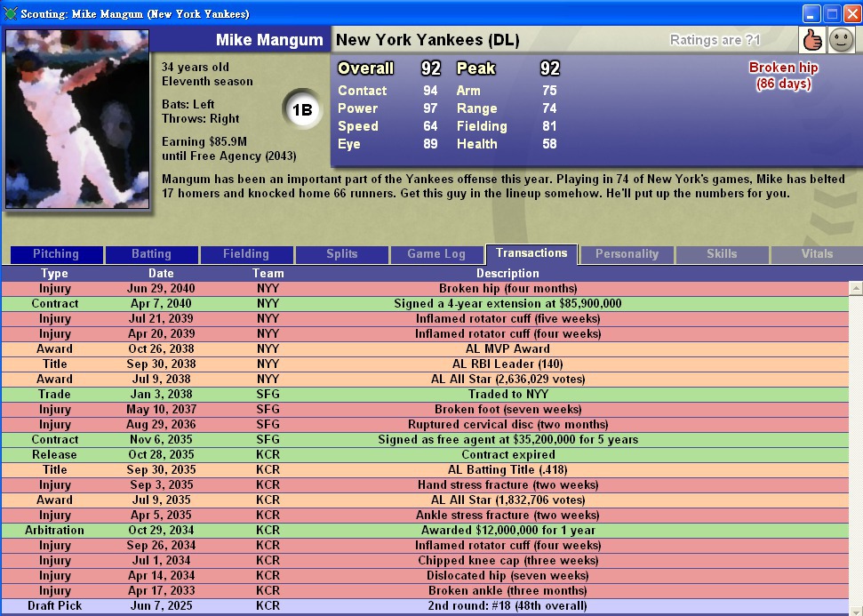
Task: Open the Pitching tab
Action: (56, 254)
